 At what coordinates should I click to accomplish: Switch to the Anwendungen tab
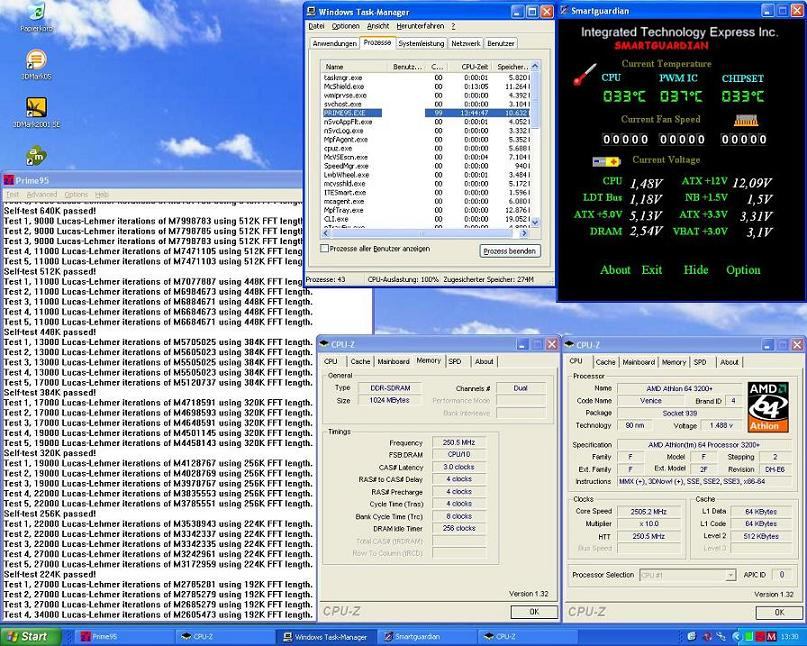[x=335, y=44]
